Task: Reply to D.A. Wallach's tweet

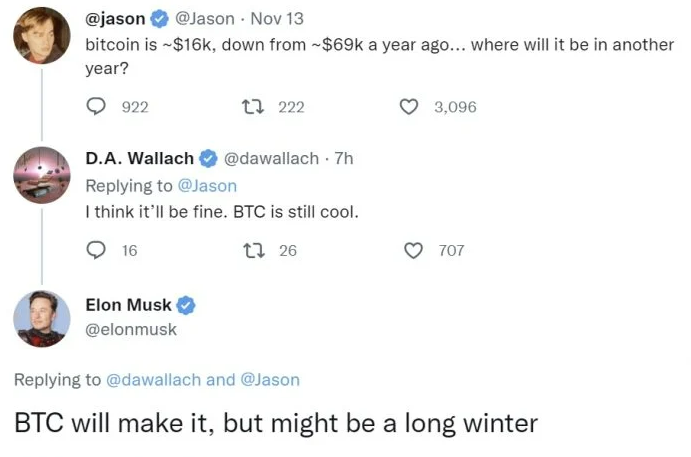Action: 97,250
